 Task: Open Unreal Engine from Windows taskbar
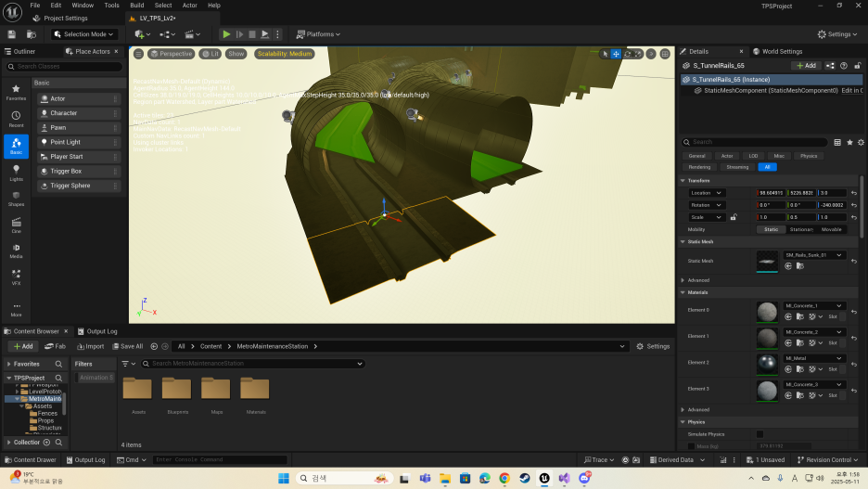pos(544,478)
